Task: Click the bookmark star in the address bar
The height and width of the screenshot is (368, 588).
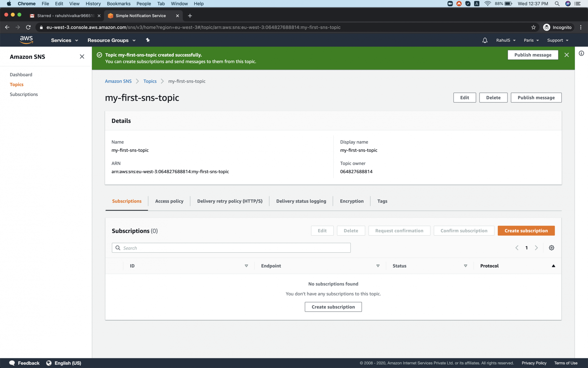Action: pos(533,27)
